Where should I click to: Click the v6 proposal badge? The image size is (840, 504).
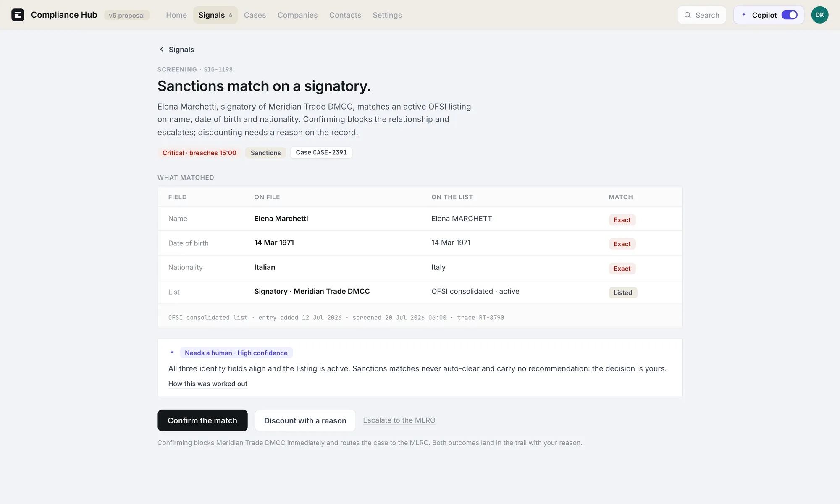point(127,16)
